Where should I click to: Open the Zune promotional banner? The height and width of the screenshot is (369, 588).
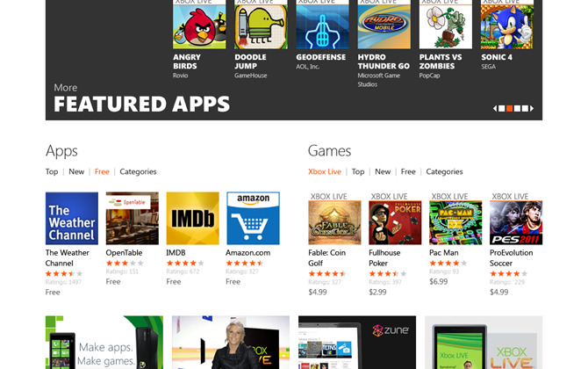tap(357, 343)
